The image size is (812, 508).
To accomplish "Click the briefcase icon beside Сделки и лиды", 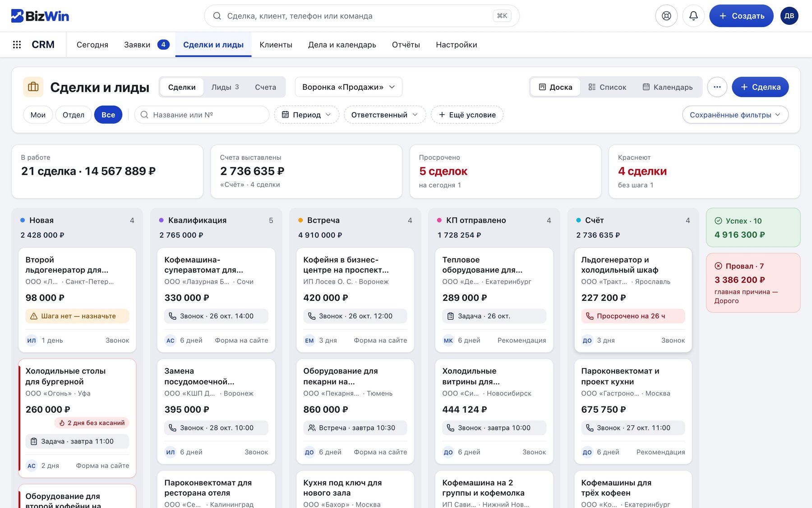I will click(x=33, y=87).
